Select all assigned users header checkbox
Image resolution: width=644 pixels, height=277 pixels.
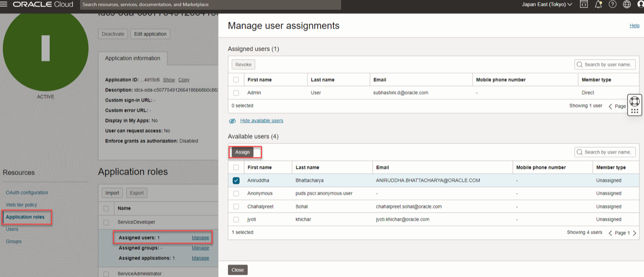click(236, 79)
